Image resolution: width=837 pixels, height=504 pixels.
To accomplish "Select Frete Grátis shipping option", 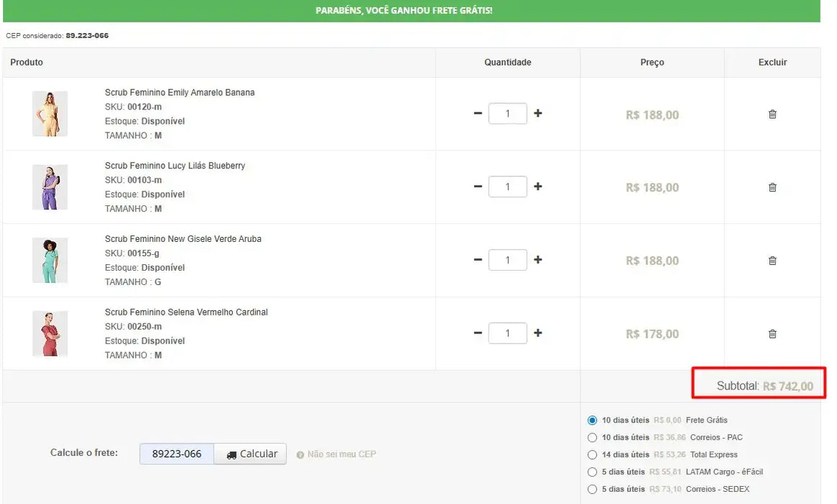I will pos(591,420).
